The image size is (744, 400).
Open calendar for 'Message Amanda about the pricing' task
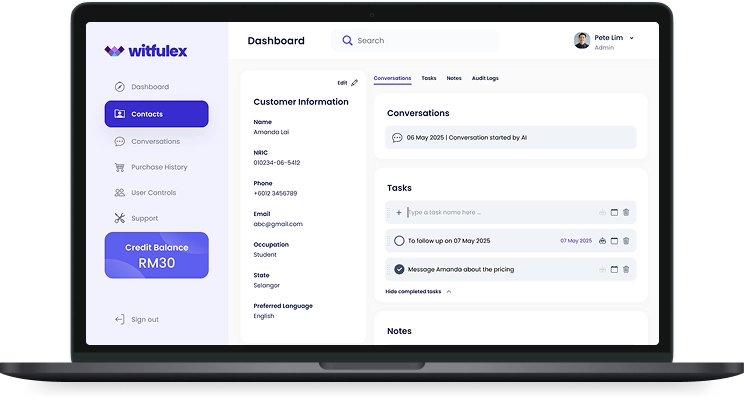coord(615,269)
